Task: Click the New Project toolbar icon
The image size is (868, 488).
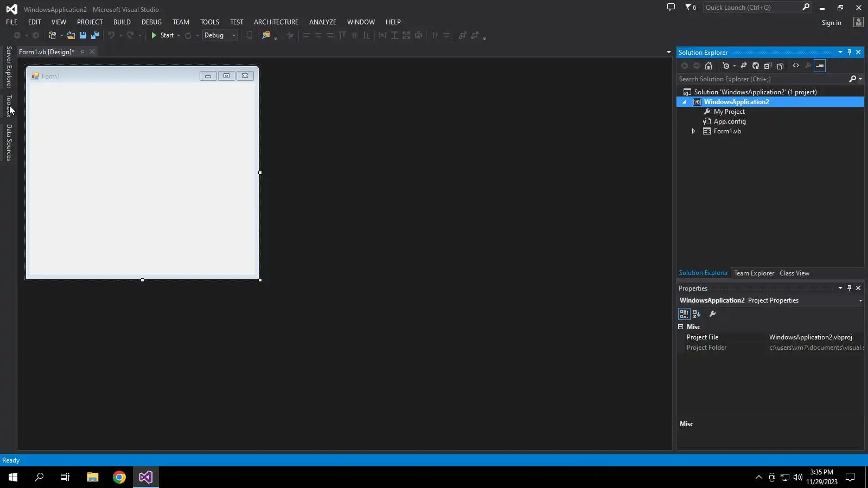Action: [x=52, y=35]
